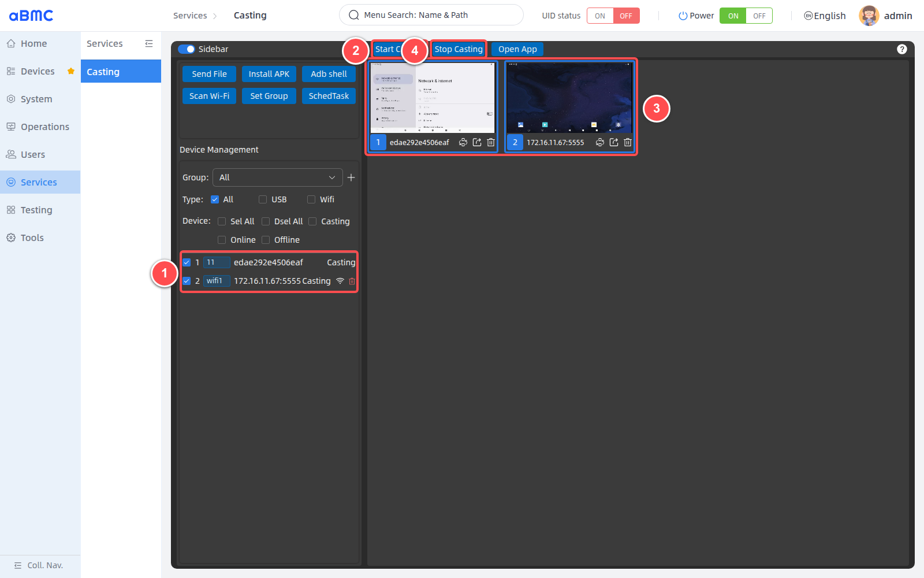Open Devices in the sidebar
924x578 pixels.
click(x=40, y=71)
